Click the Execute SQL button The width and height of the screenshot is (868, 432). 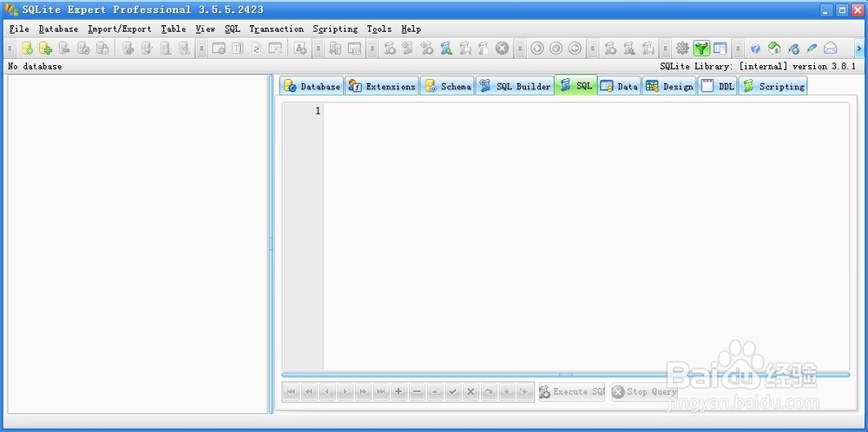coord(572,391)
